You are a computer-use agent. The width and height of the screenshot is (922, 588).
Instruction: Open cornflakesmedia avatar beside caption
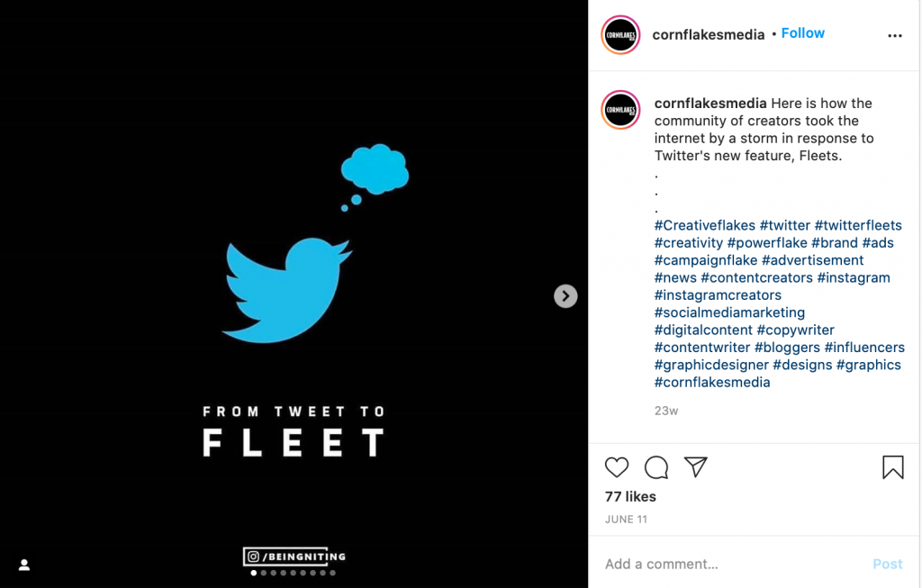pos(620,109)
